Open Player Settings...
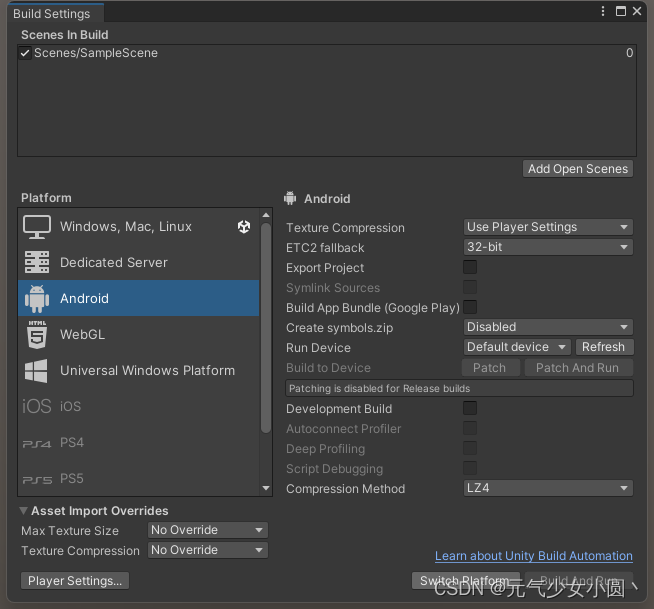Image resolution: width=654 pixels, height=609 pixels. pyautogui.click(x=75, y=581)
